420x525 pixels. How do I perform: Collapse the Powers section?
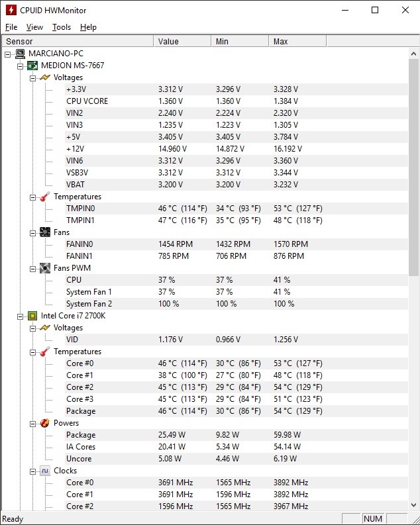click(32, 424)
